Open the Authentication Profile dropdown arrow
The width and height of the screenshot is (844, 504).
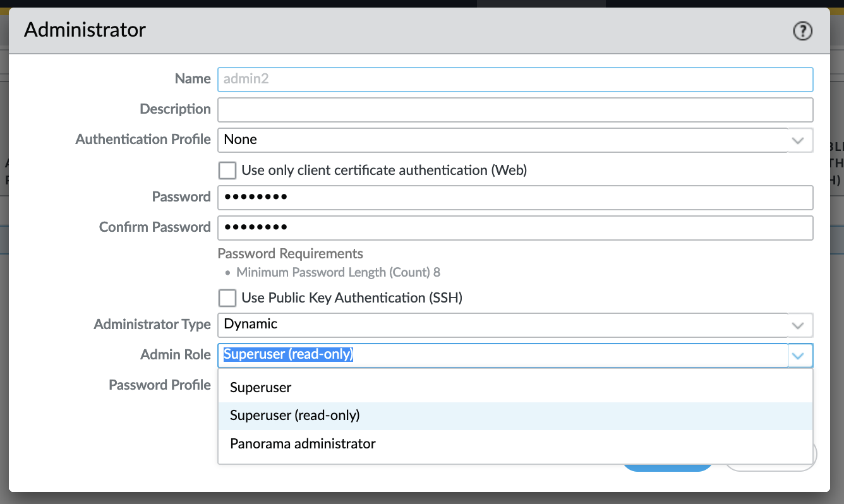pyautogui.click(x=799, y=140)
